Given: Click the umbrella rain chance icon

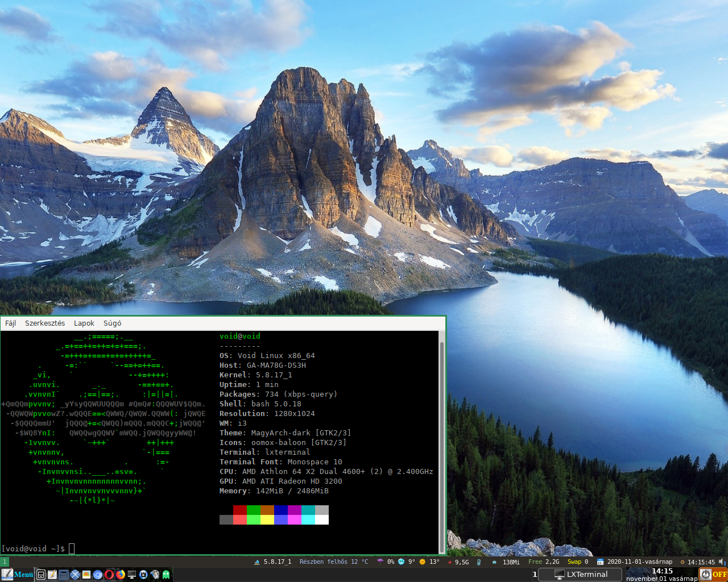Looking at the screenshot, I should [x=380, y=562].
